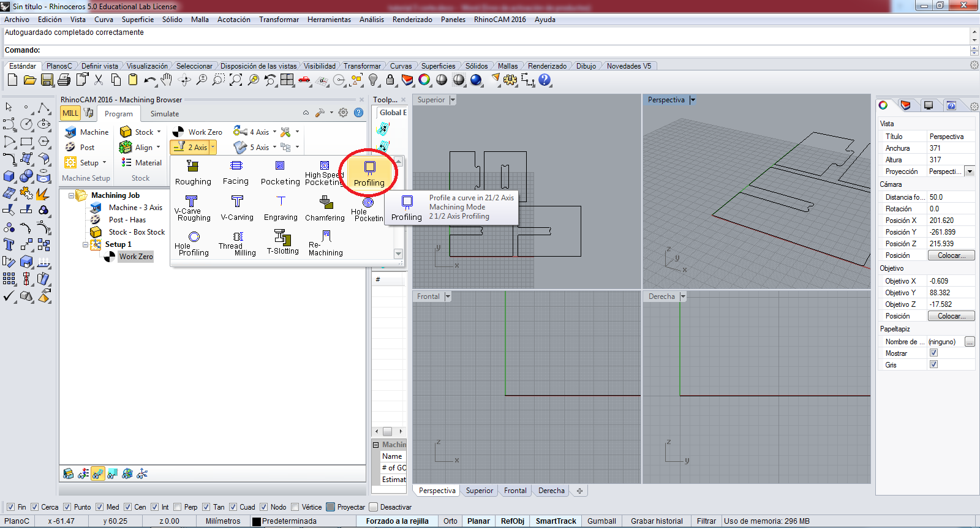Open the Setup dropdown arrow in the Machine Setup group
This screenshot has width=980, height=528.
(104, 162)
